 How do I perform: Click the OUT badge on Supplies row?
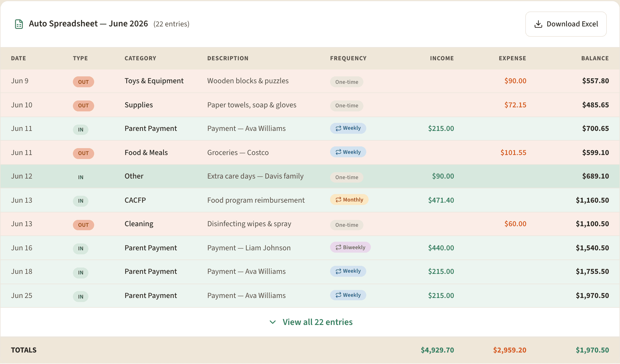84,106
